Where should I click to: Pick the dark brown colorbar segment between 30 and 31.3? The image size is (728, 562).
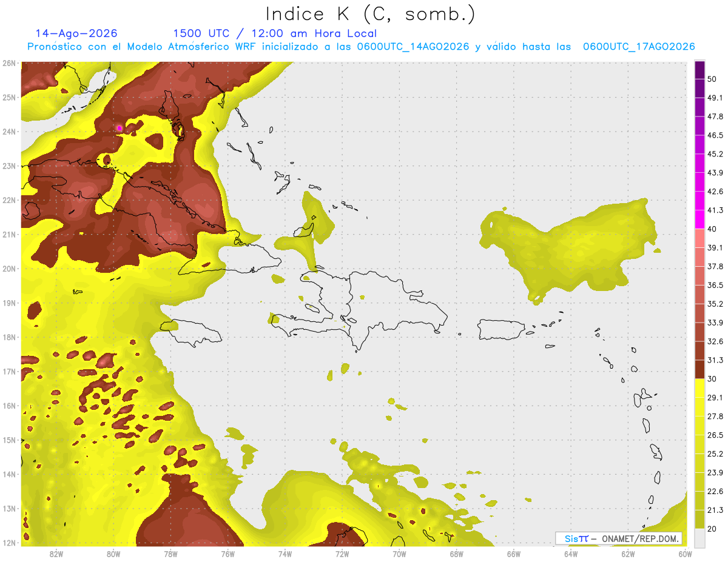(699, 369)
